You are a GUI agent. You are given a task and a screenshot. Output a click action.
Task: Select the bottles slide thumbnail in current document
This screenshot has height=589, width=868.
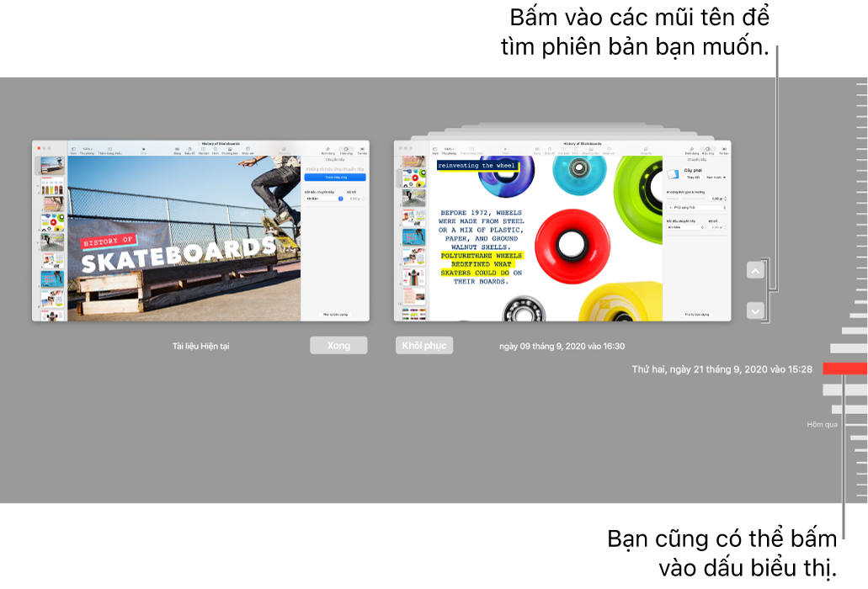point(52,185)
